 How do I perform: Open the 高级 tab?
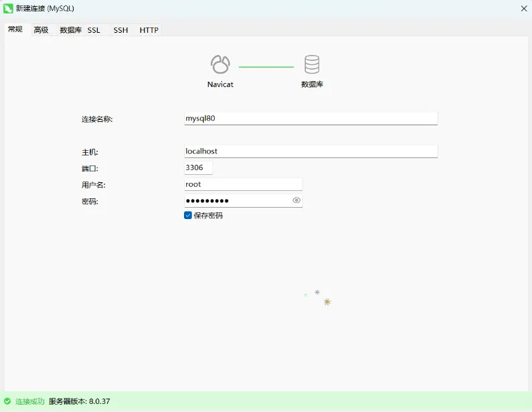click(41, 30)
